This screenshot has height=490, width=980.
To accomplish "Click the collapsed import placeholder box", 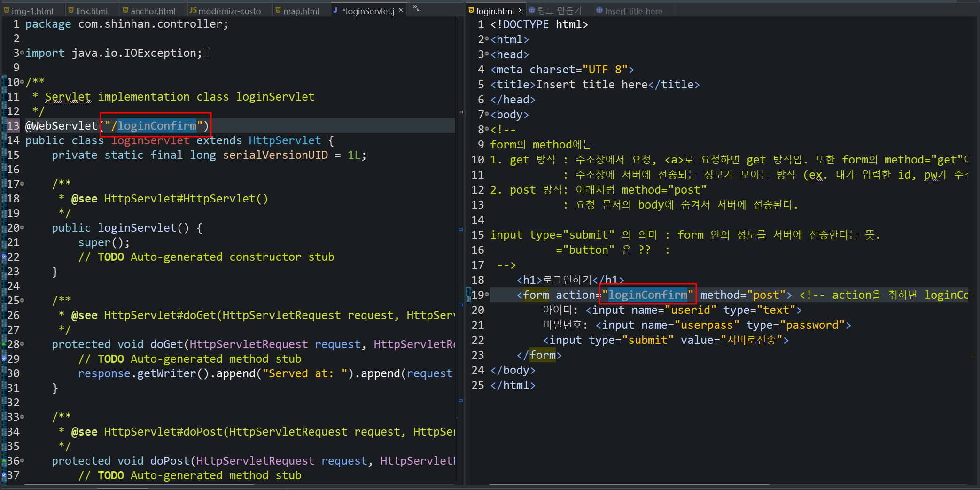I will (x=206, y=53).
